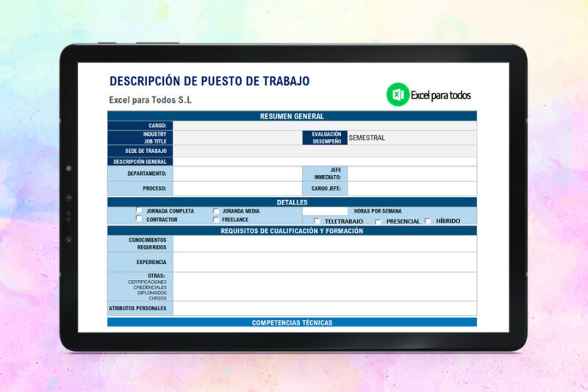Click the ATRIBUTOS PERSONALES input cell
The image size is (588, 392).
(325, 308)
